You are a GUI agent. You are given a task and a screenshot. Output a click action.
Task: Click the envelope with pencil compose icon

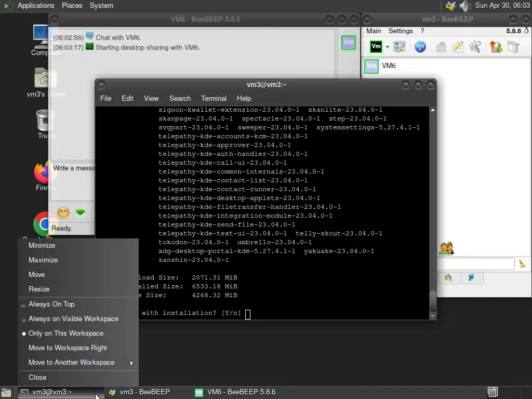458,46
